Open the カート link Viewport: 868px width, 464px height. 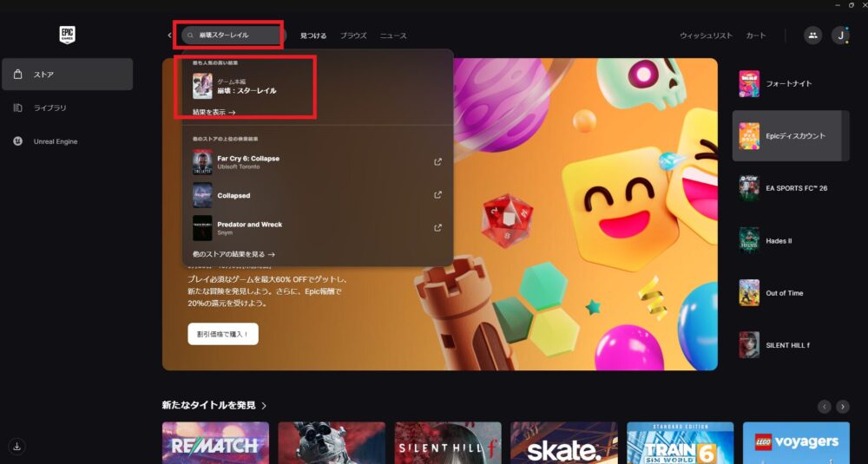click(x=755, y=36)
